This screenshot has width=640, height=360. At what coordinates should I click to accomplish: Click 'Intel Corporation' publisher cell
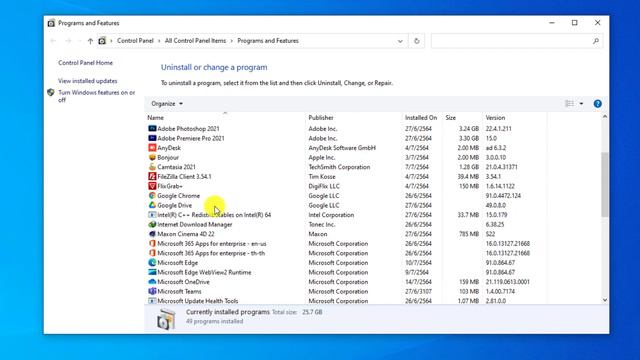point(331,215)
